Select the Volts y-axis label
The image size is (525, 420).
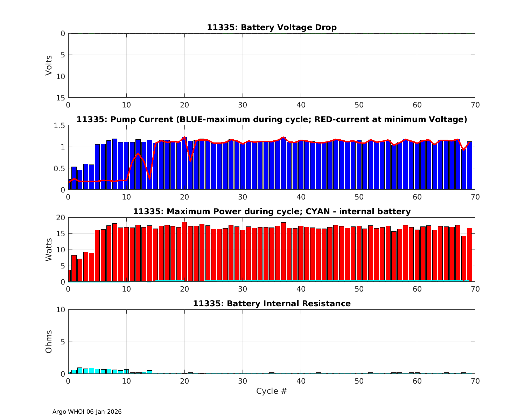click(x=49, y=65)
